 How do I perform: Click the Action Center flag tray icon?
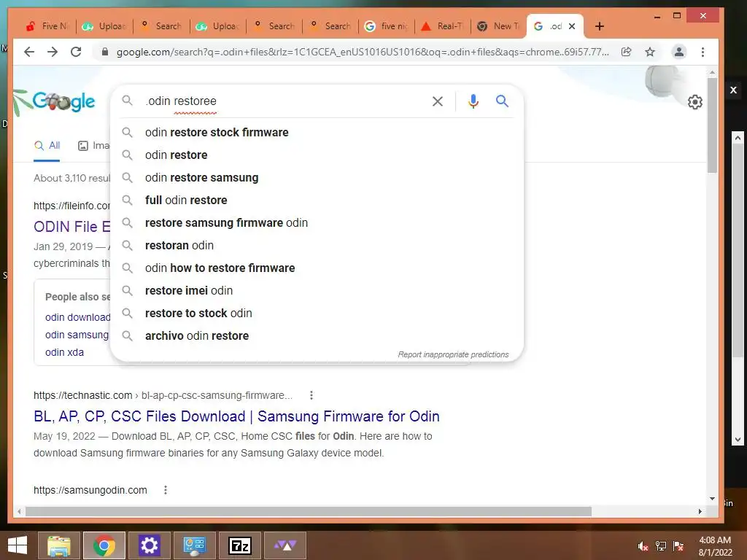pyautogui.click(x=678, y=546)
